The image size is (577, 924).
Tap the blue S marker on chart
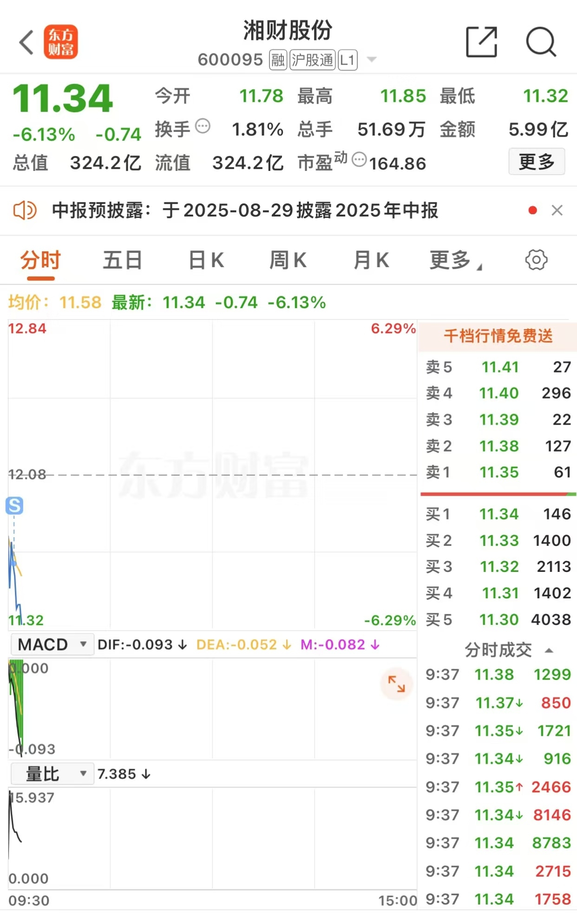coord(14,505)
